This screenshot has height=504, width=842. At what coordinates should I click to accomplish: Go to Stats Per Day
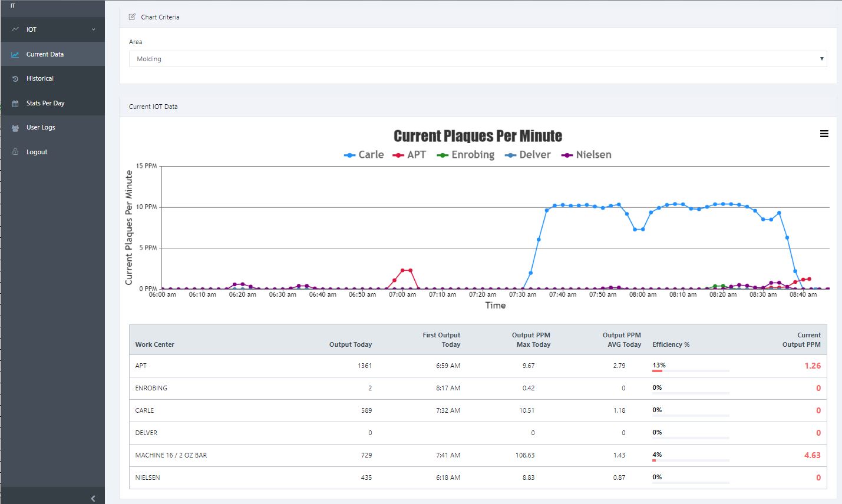(45, 104)
